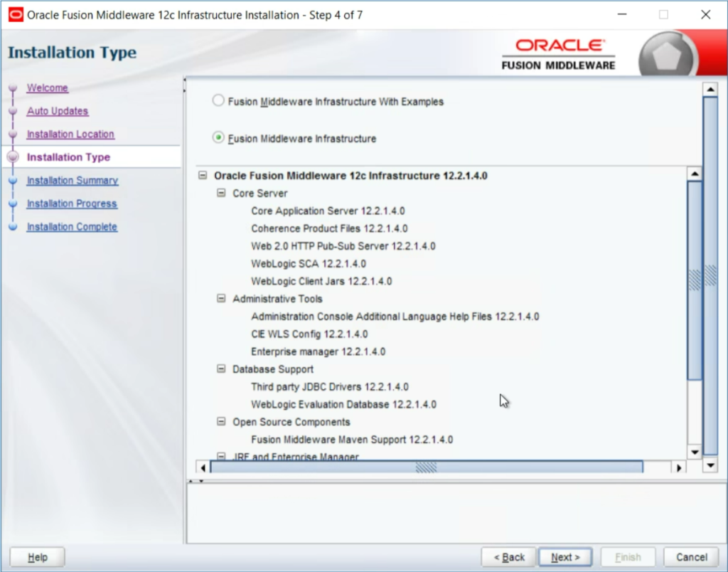Select Administration Console Additional Language Help Files
Image resolution: width=728 pixels, height=572 pixels.
tap(395, 317)
